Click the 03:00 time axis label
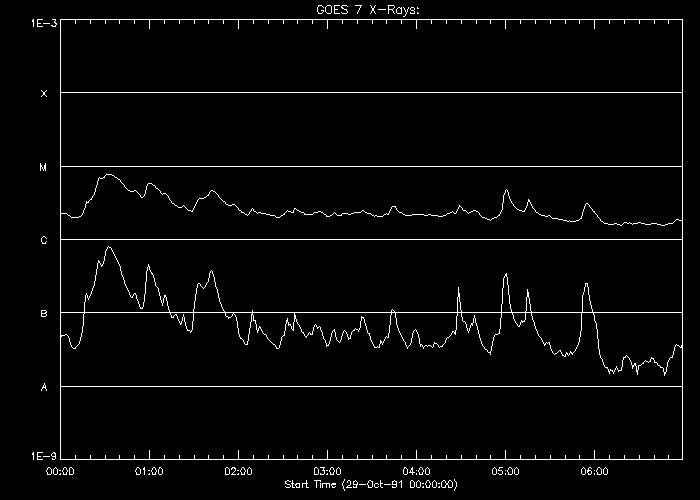 click(x=327, y=472)
